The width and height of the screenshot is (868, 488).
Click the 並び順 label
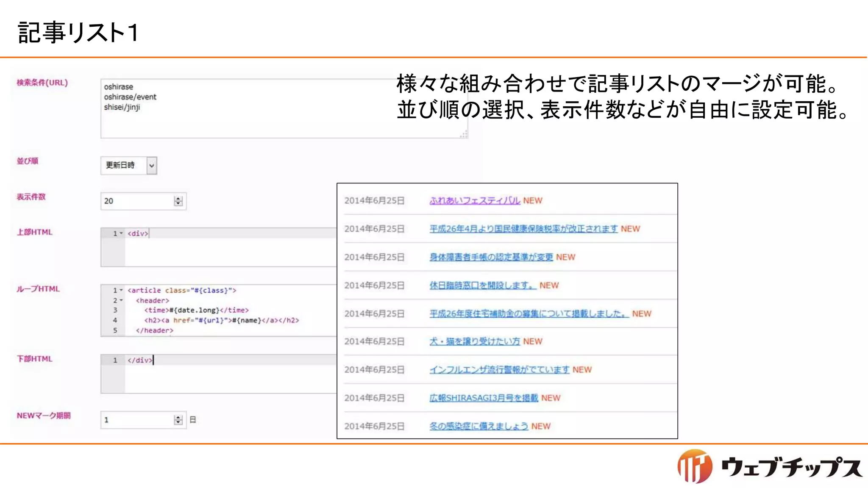(28, 161)
